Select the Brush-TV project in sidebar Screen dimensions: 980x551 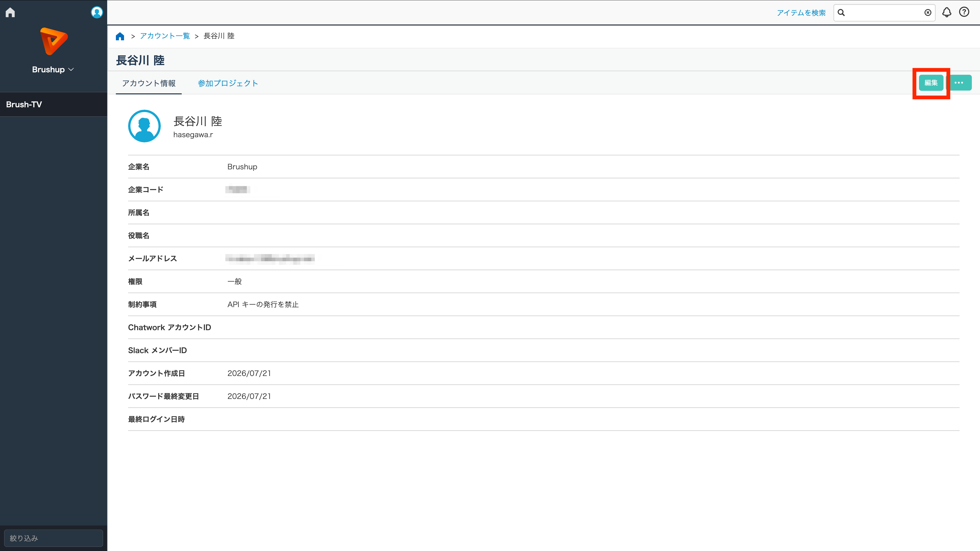pos(54,104)
